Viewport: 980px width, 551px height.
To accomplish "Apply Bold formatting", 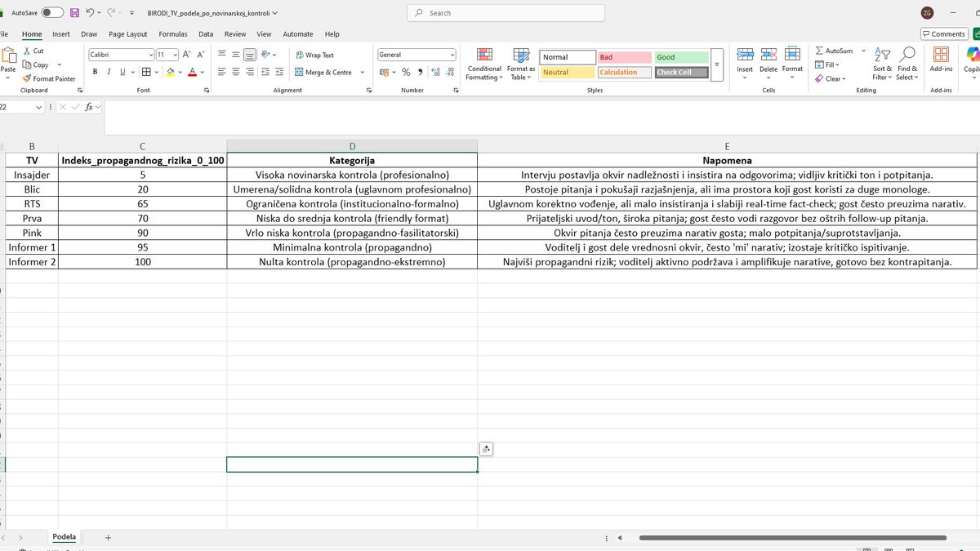I will tap(95, 72).
